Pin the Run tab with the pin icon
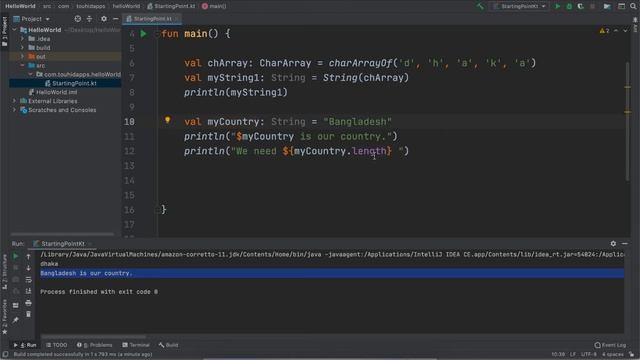The image size is (640, 360). (x=16, y=320)
